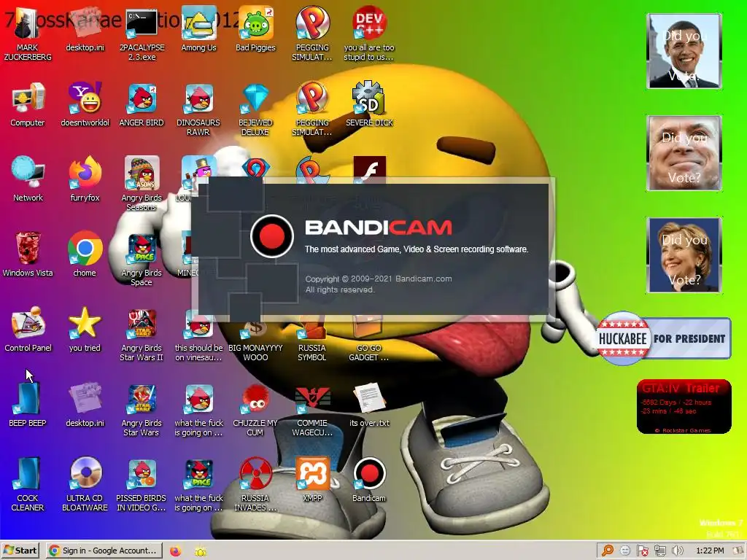
Task: Click the Huckabee For President gadget
Action: [x=663, y=338]
